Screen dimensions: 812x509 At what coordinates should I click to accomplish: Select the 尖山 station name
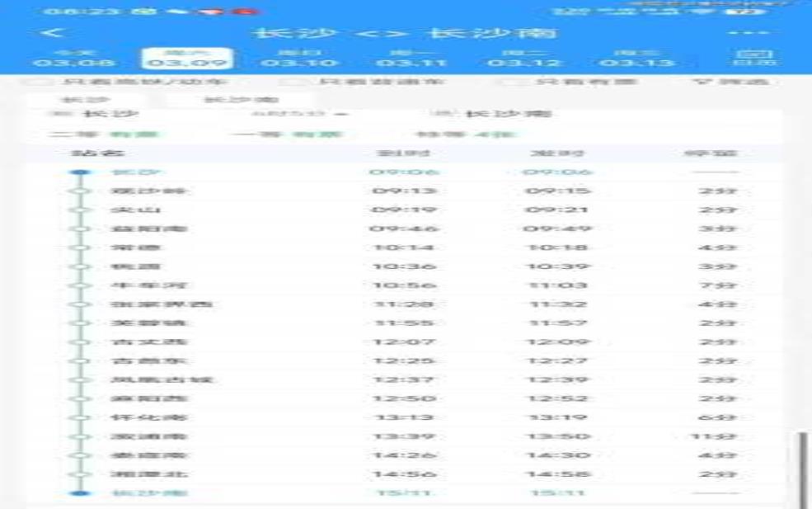136,210
